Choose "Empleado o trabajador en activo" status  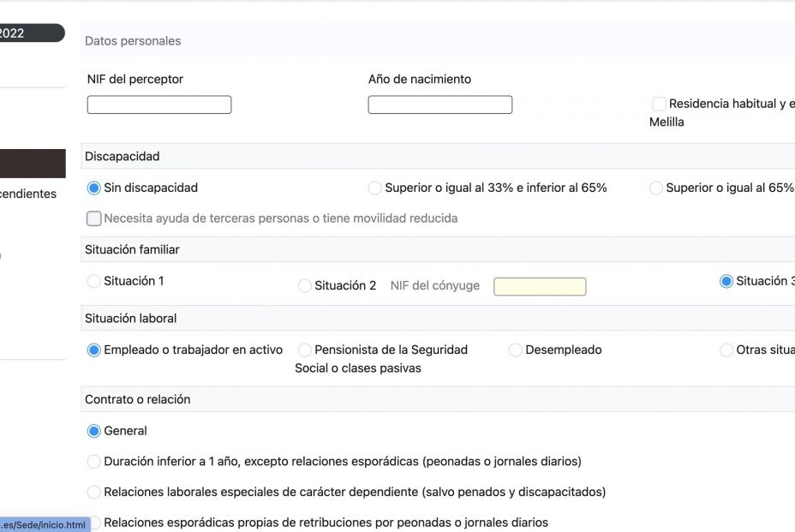(x=94, y=350)
